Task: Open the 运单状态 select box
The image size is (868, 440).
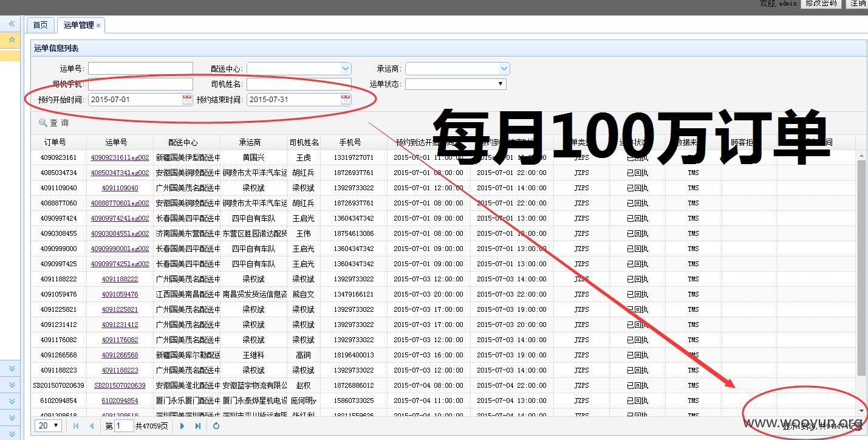Action: [x=456, y=84]
